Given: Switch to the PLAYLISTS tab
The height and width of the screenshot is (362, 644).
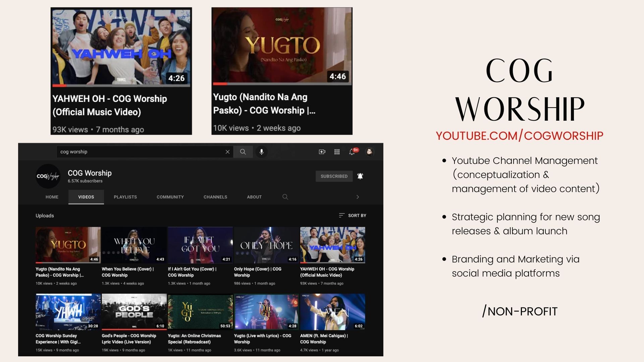Looking at the screenshot, I should click(125, 197).
